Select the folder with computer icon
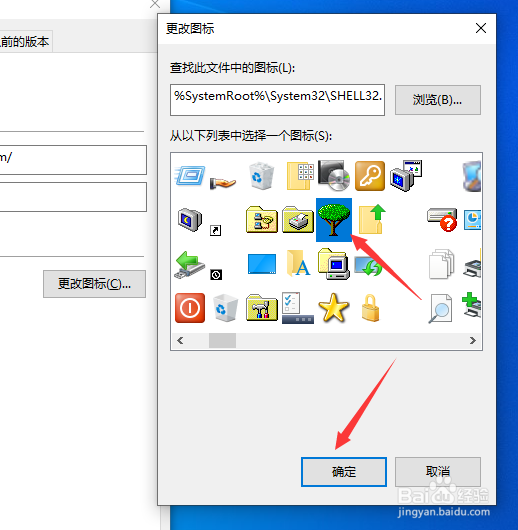The height and width of the screenshot is (530, 518). coord(334,264)
